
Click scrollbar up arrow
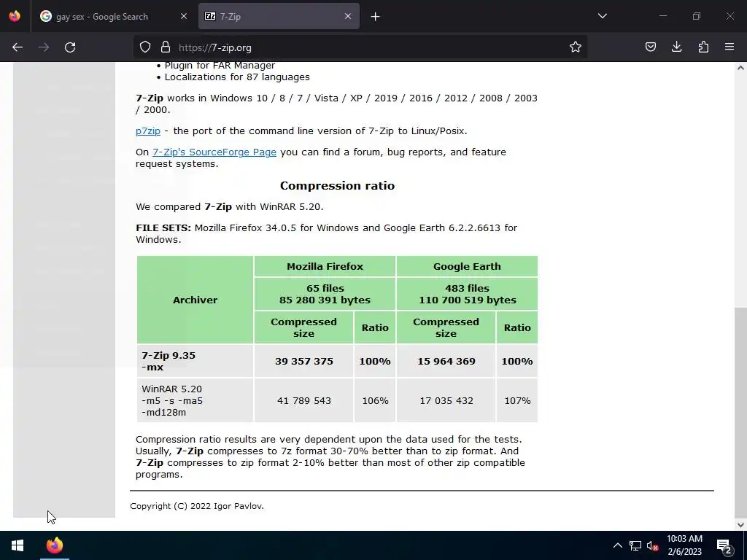point(740,68)
